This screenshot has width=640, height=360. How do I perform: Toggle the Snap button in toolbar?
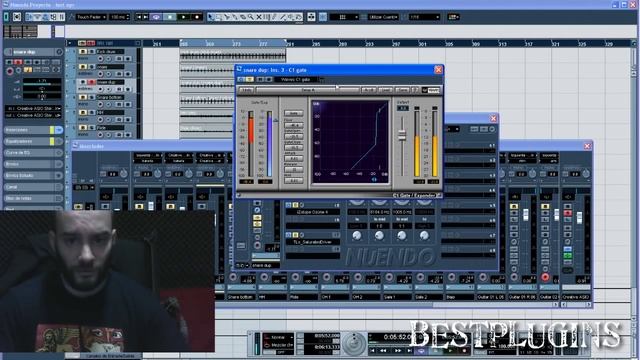pyautogui.click(x=323, y=17)
